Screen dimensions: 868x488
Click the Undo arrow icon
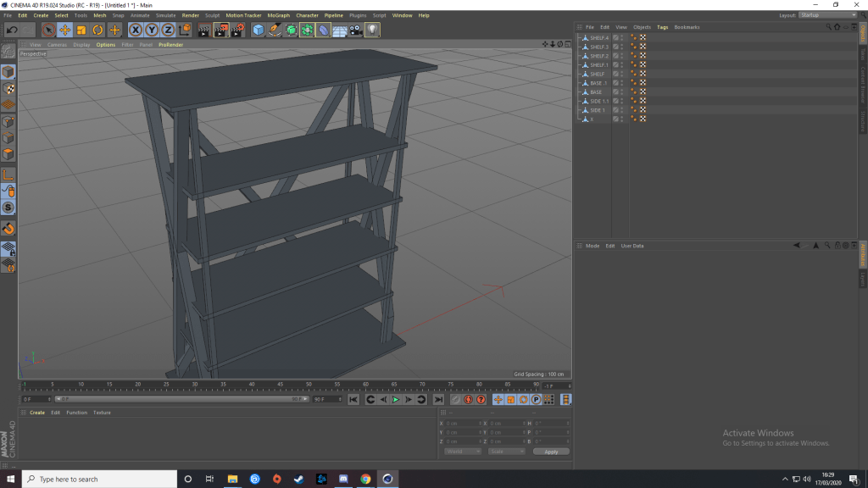pyautogui.click(x=11, y=30)
